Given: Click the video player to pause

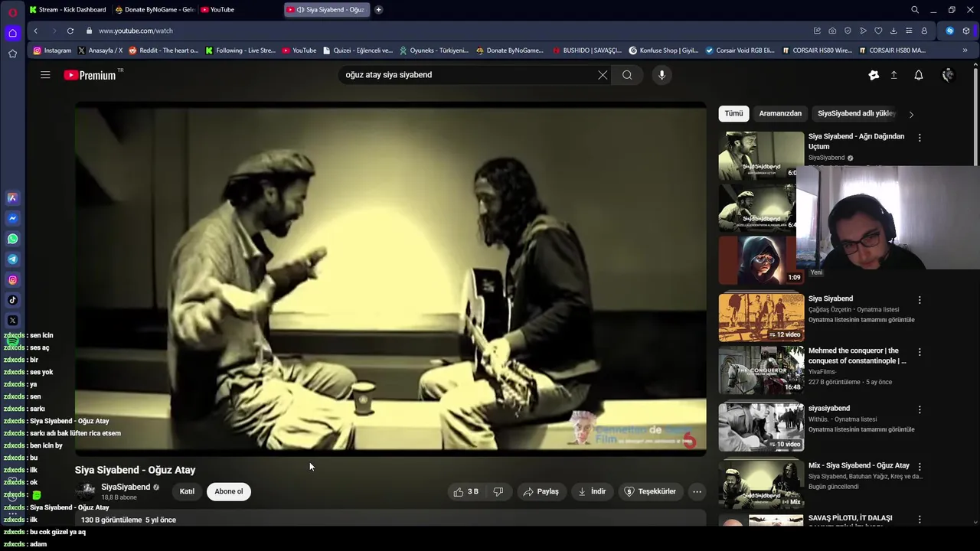Looking at the screenshot, I should click(390, 279).
